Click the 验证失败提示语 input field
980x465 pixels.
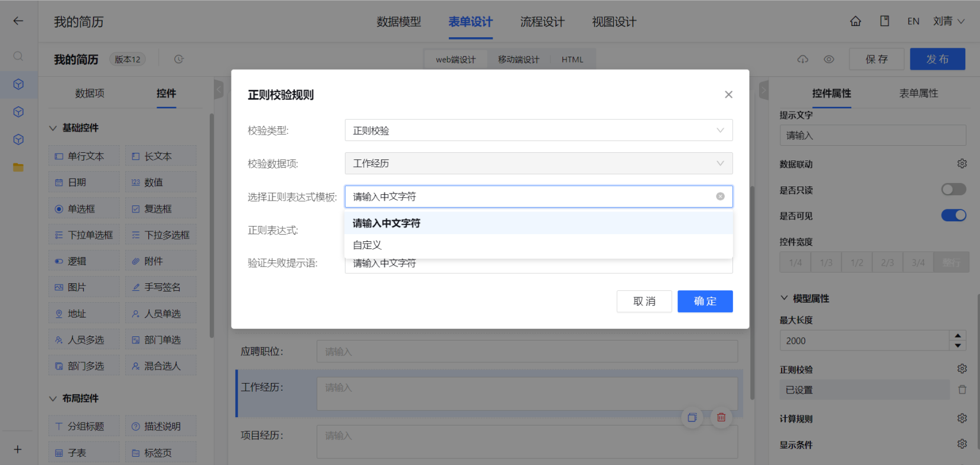(539, 265)
